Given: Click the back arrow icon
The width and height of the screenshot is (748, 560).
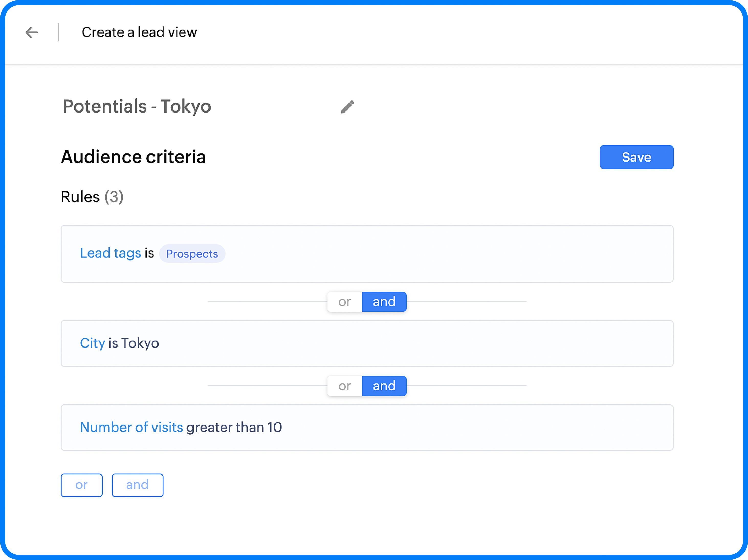Looking at the screenshot, I should 32,32.
